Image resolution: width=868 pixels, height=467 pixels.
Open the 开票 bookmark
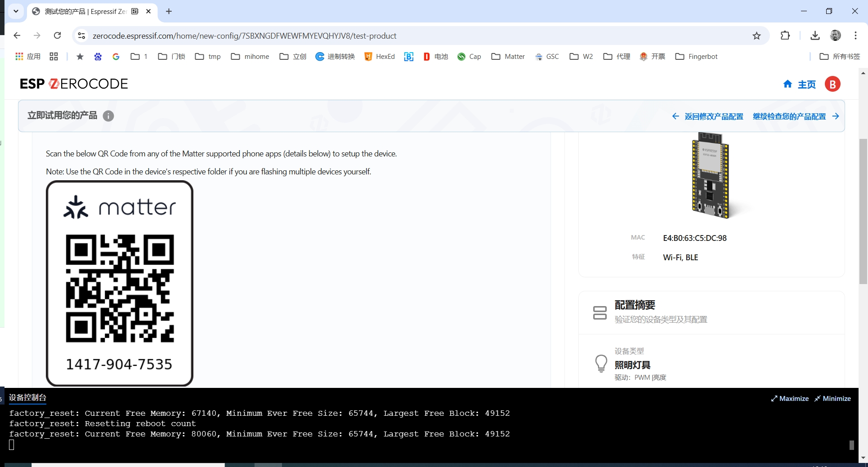tap(652, 56)
